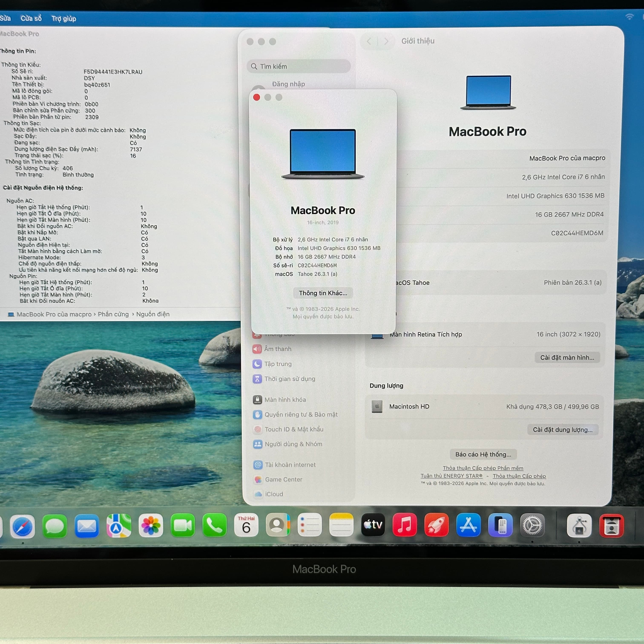
Task: Open Thỏa thuận Cấp phép Phần mềm link
Action: tap(483, 468)
